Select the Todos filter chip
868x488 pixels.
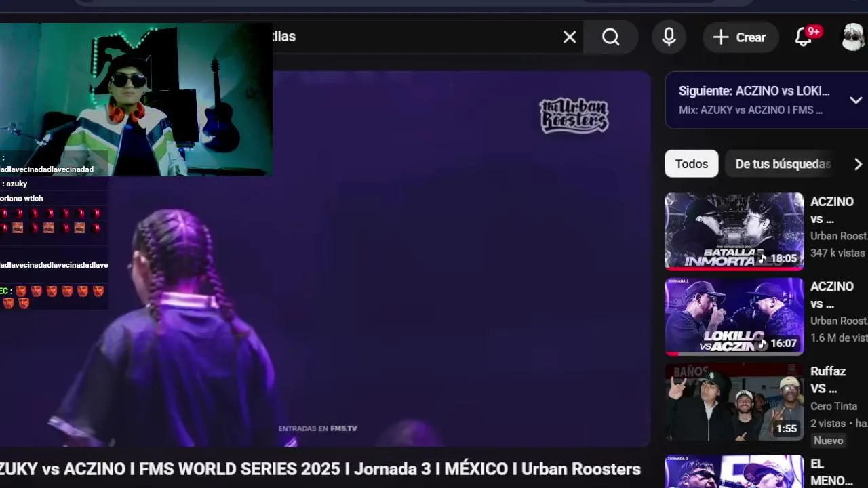click(692, 164)
